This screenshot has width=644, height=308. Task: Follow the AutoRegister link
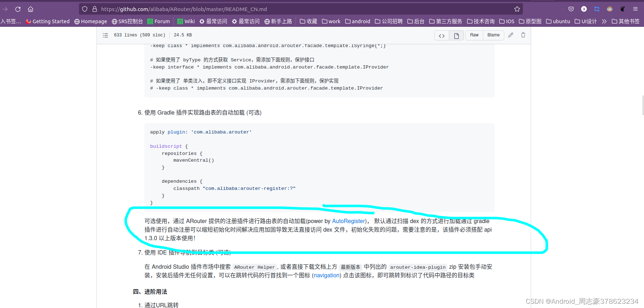349,221
